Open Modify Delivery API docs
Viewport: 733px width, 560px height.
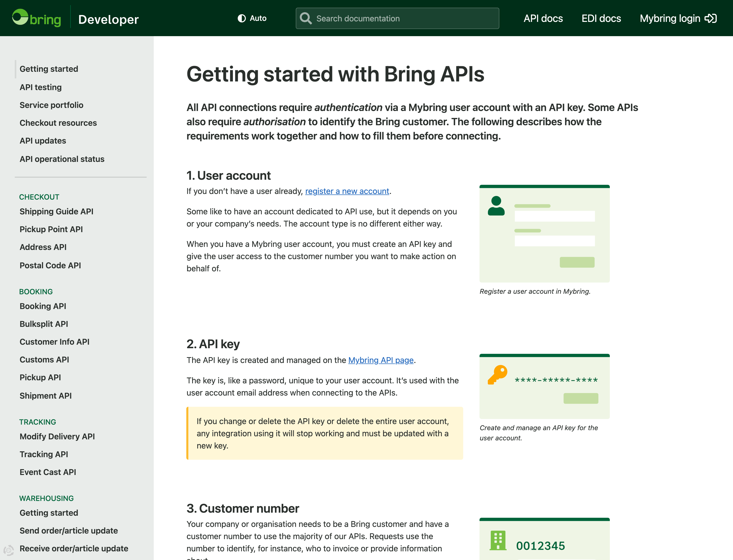pos(57,436)
